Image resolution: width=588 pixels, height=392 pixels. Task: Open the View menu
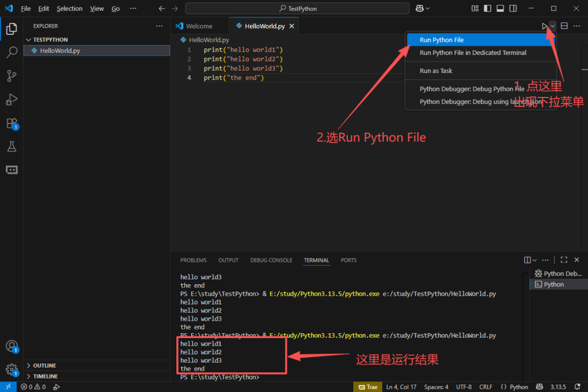pyautogui.click(x=97, y=8)
